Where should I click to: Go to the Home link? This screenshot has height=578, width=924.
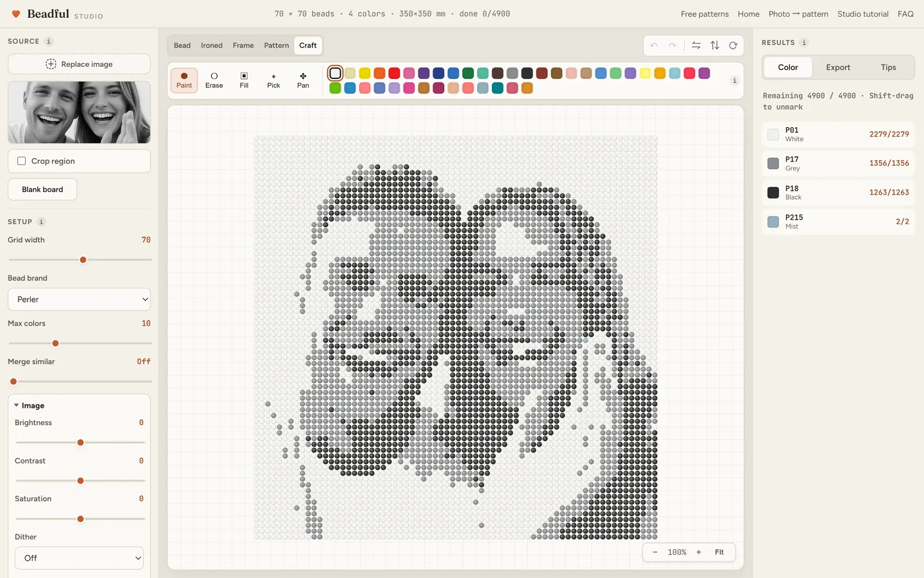pos(748,14)
